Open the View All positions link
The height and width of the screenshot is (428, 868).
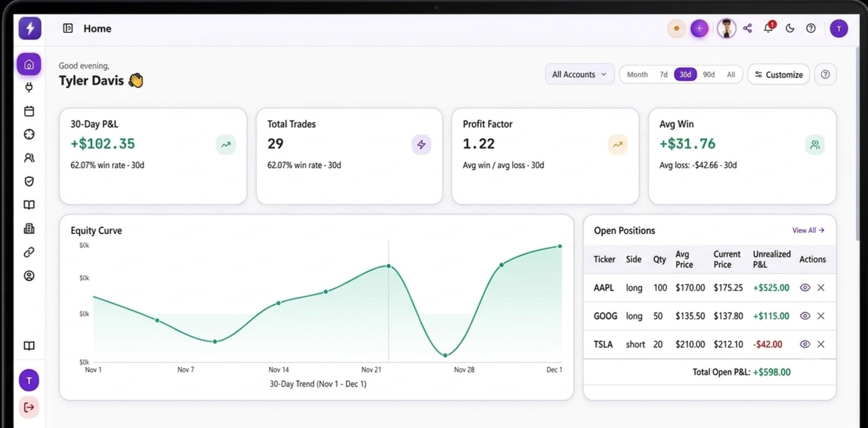click(808, 231)
